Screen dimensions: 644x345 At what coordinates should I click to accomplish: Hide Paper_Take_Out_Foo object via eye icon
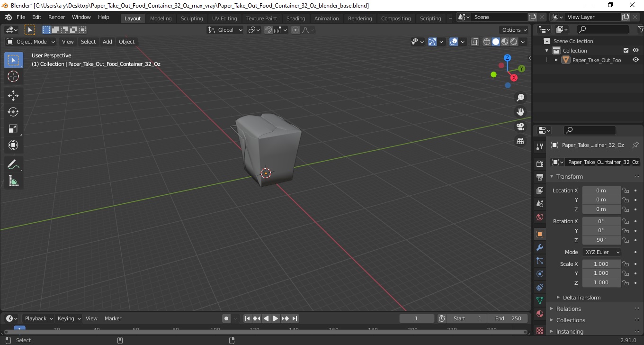click(x=635, y=60)
